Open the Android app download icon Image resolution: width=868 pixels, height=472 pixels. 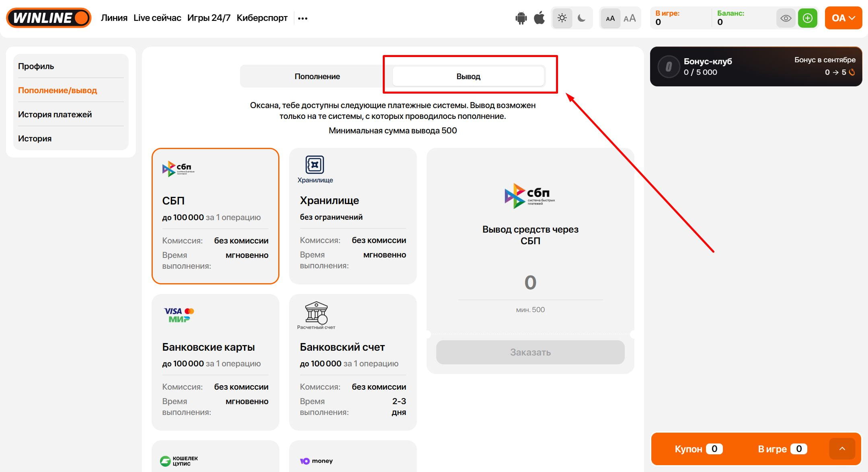click(x=521, y=18)
